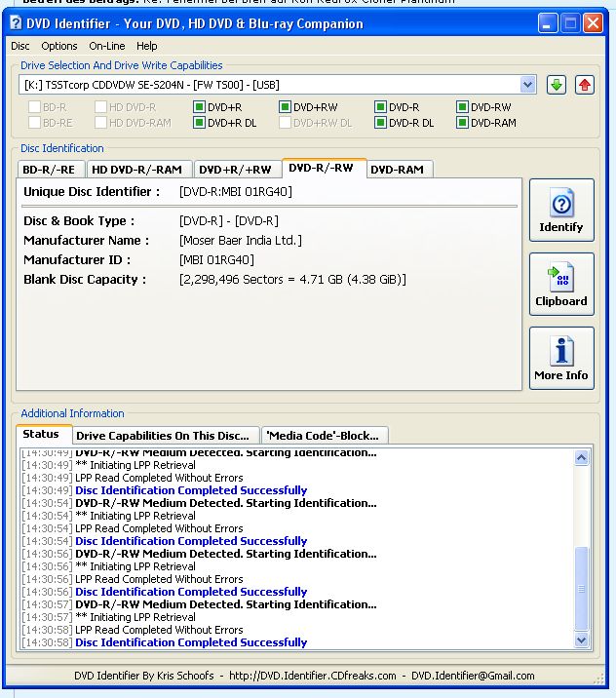This screenshot has height=698, width=616.
Task: Toggle the HD DVD-RAM checkbox
Action: tap(101, 123)
